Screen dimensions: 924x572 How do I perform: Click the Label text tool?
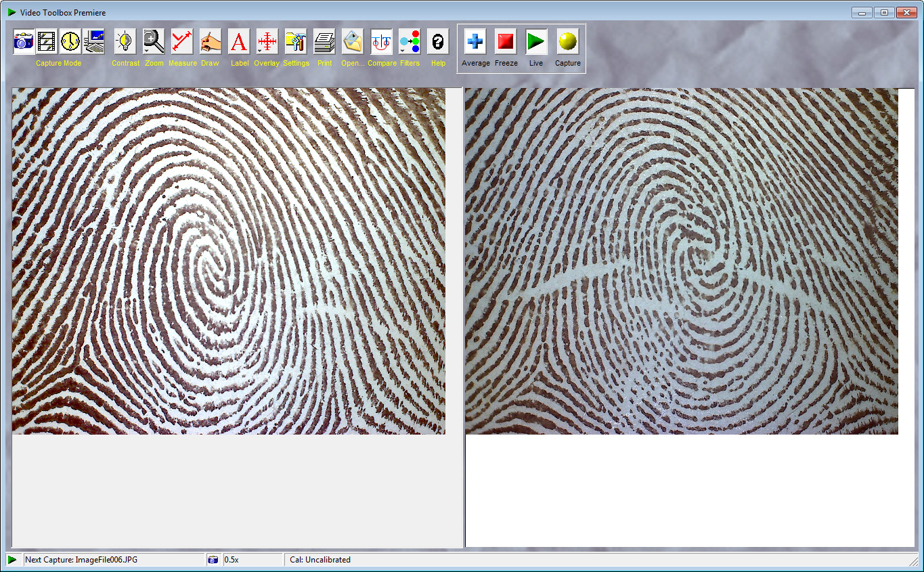pos(239,42)
